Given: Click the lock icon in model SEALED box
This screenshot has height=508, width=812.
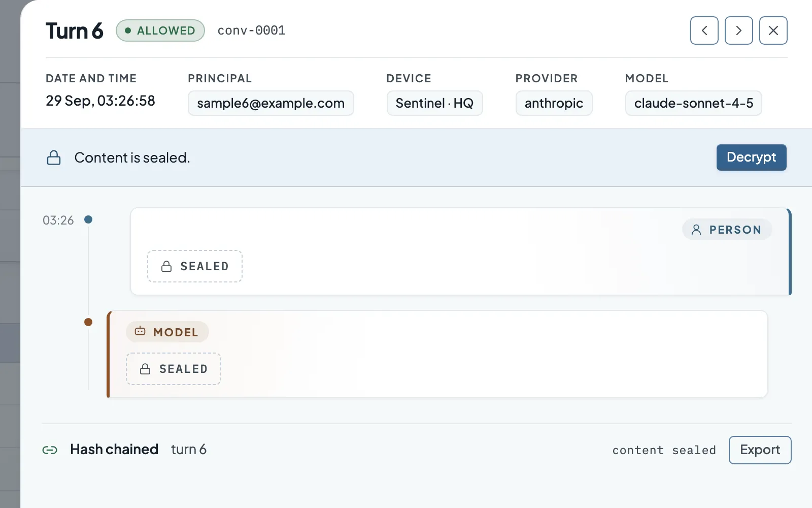Looking at the screenshot, I should (x=145, y=369).
